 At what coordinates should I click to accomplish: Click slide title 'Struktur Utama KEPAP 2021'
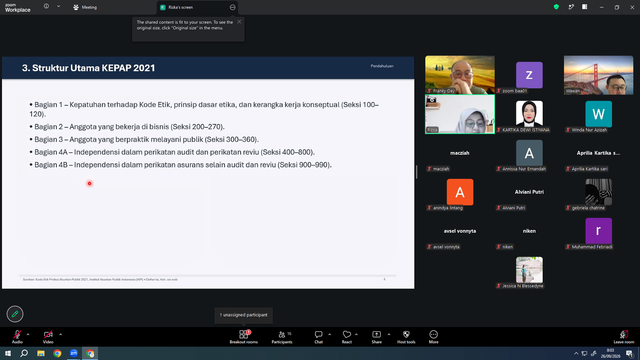89,68
